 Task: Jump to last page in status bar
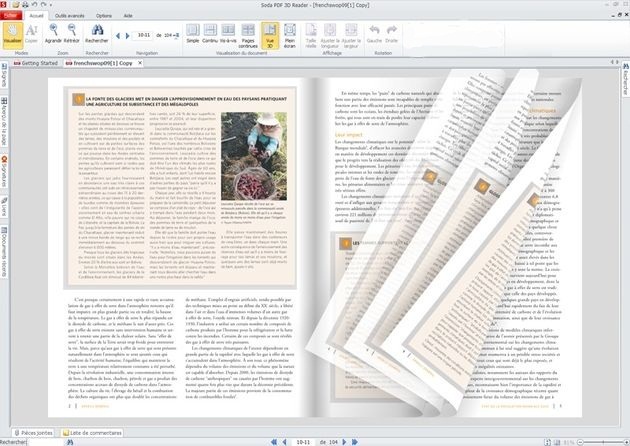[354, 442]
